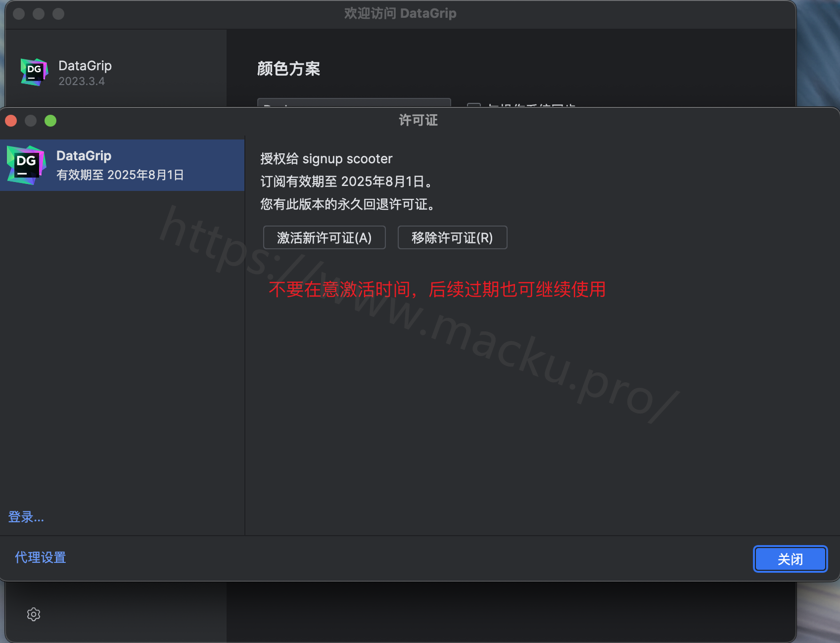The width and height of the screenshot is (840, 643).
Task: Open the 登录... link
Action: point(26,517)
